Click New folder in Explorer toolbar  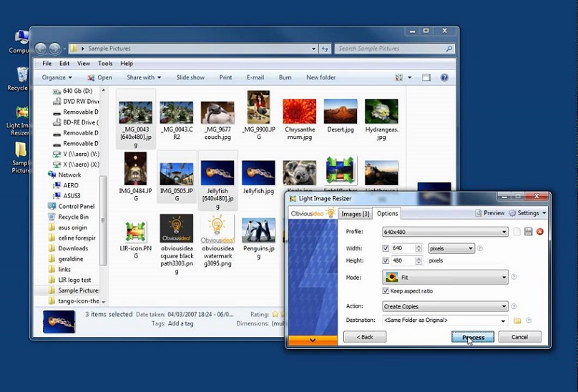tap(320, 77)
